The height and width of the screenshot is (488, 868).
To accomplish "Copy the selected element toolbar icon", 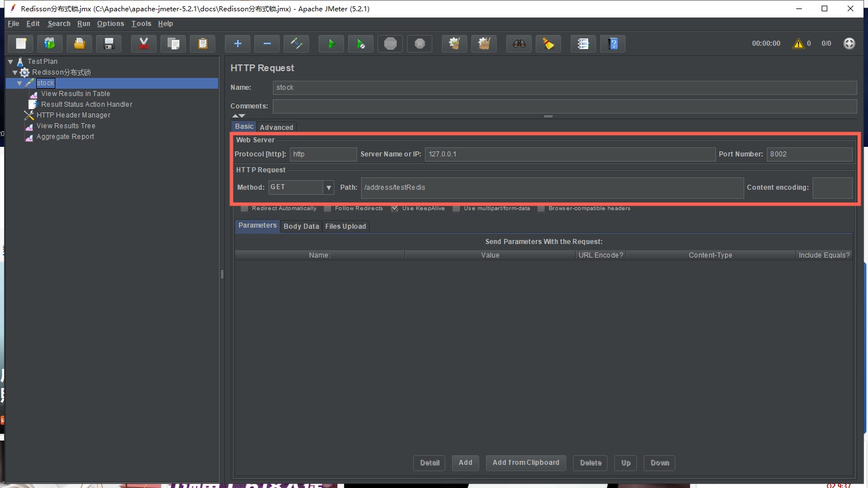I will pyautogui.click(x=173, y=43).
